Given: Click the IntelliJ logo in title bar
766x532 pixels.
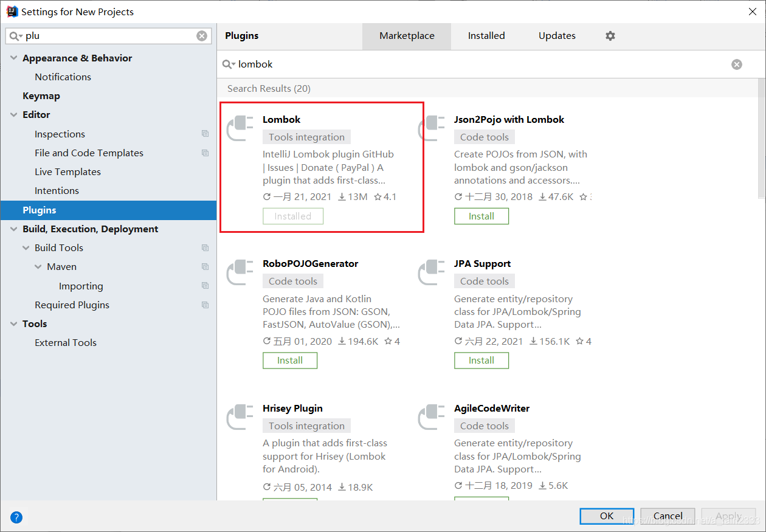Looking at the screenshot, I should tap(12, 12).
